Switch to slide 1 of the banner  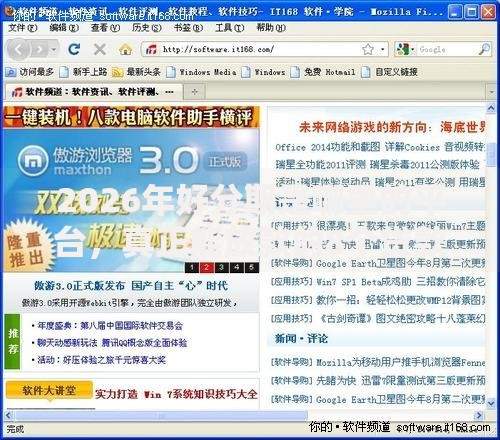pos(192,267)
